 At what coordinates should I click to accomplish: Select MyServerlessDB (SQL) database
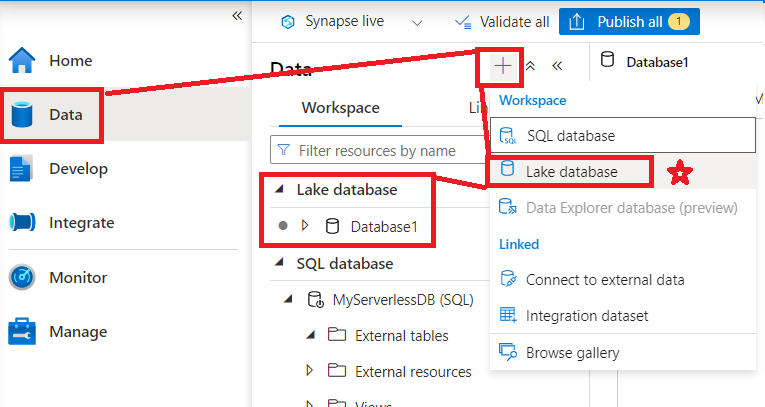tap(403, 300)
